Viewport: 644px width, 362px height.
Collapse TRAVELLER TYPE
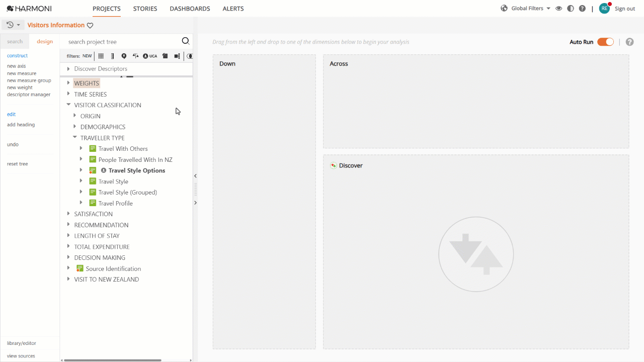tap(75, 138)
